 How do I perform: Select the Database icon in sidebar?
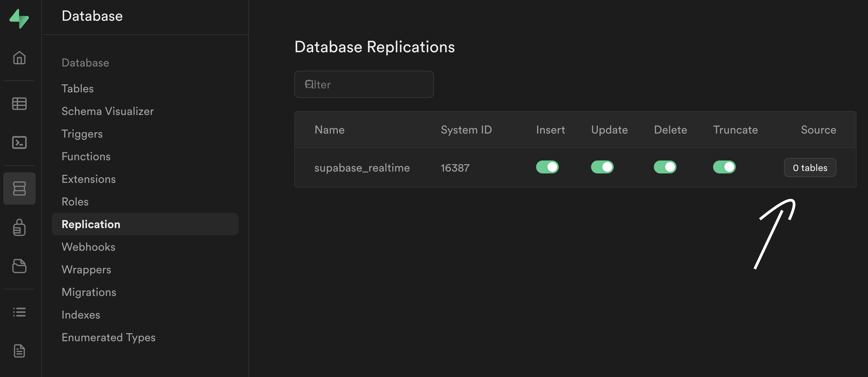pyautogui.click(x=19, y=188)
